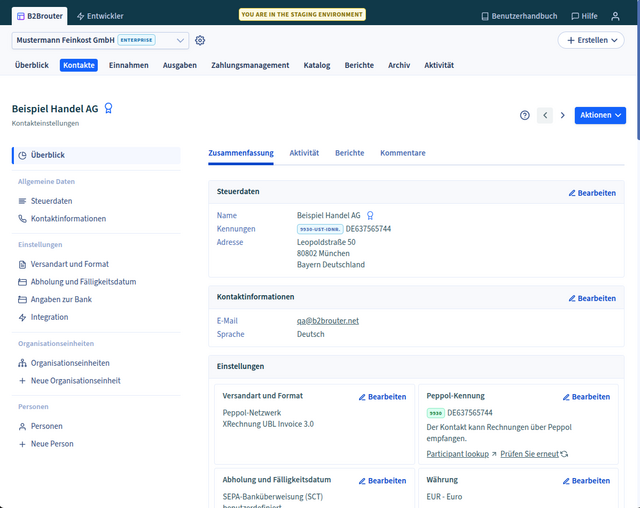The image size is (640, 508).
Task: Expand the Aktionen dropdown
Action: [600, 115]
